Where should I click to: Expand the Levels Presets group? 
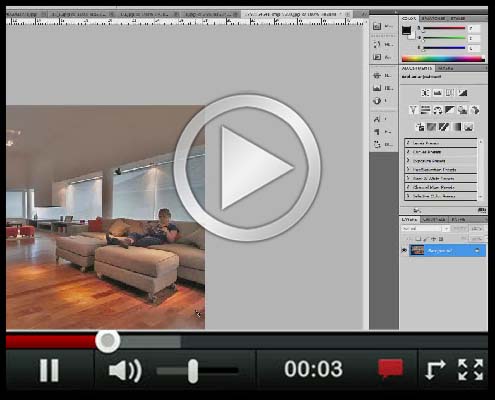coord(408,143)
